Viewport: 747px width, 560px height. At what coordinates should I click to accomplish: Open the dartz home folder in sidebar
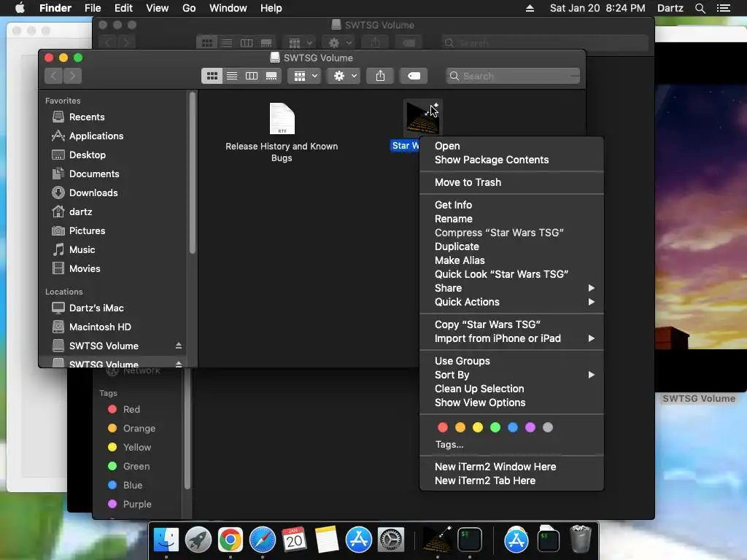pos(80,212)
